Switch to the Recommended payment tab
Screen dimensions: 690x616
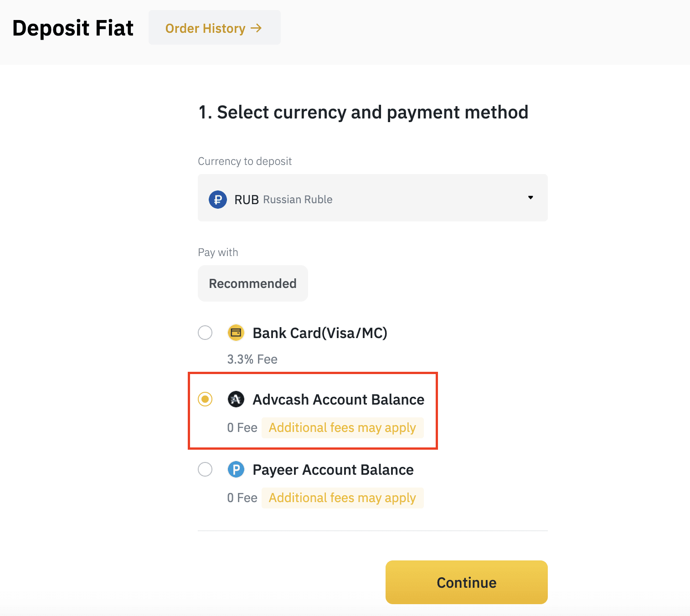click(253, 283)
